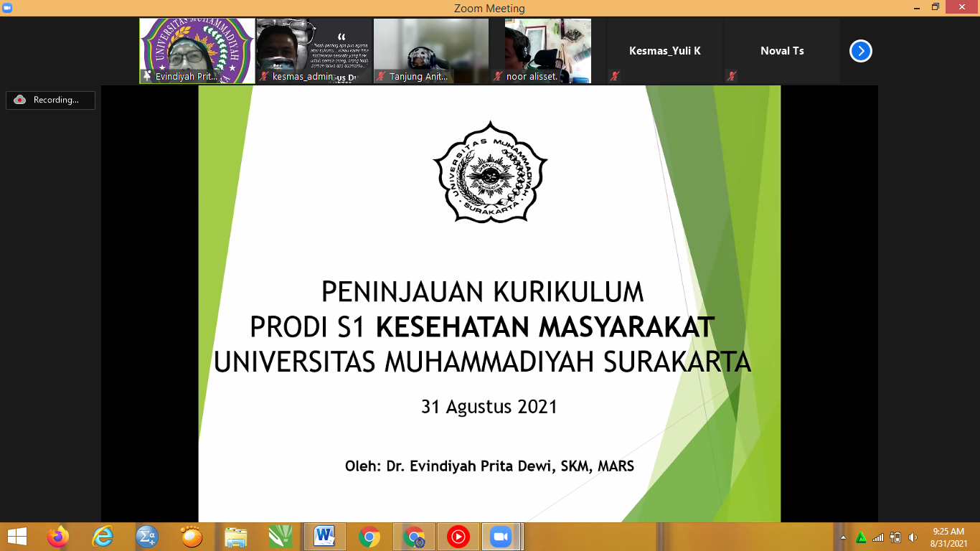Screen dimensions: 980x551
Task: Click slide text UNIVERSITAS MUHAMMADIYAH SURAKARTA
Action: tap(482, 362)
